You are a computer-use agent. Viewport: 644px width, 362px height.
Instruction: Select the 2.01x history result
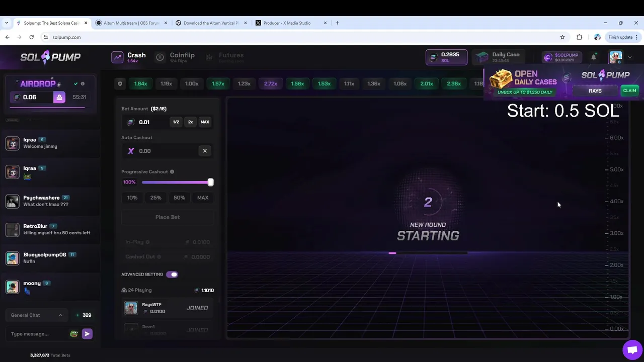(x=427, y=84)
